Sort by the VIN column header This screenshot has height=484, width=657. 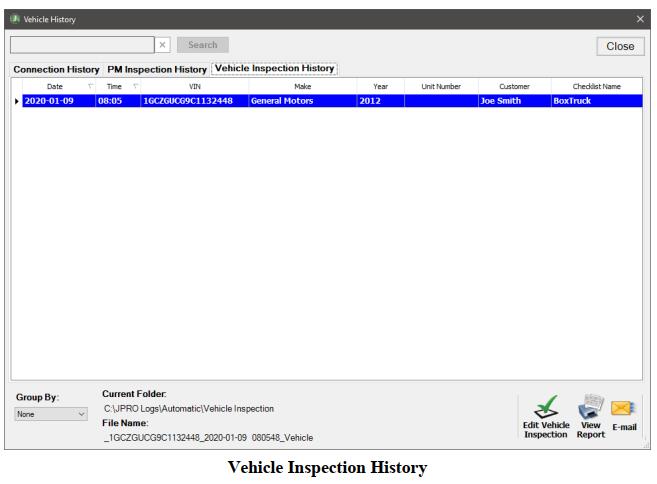pyautogui.click(x=194, y=86)
